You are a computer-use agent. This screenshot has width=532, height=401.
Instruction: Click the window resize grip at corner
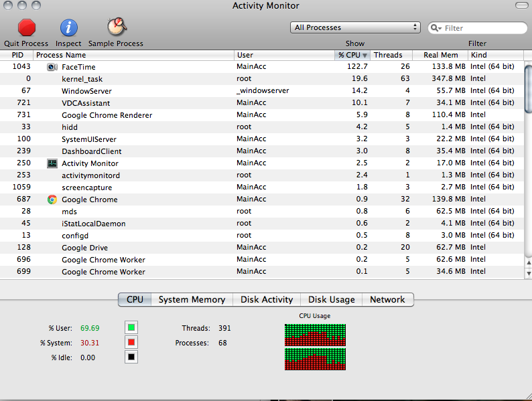point(528,396)
